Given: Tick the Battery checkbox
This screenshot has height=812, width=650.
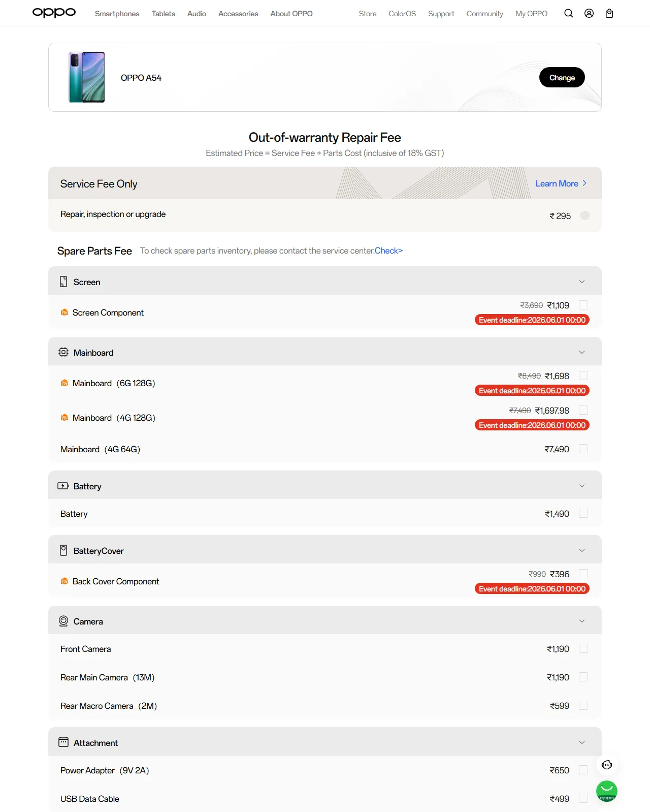Looking at the screenshot, I should (583, 513).
